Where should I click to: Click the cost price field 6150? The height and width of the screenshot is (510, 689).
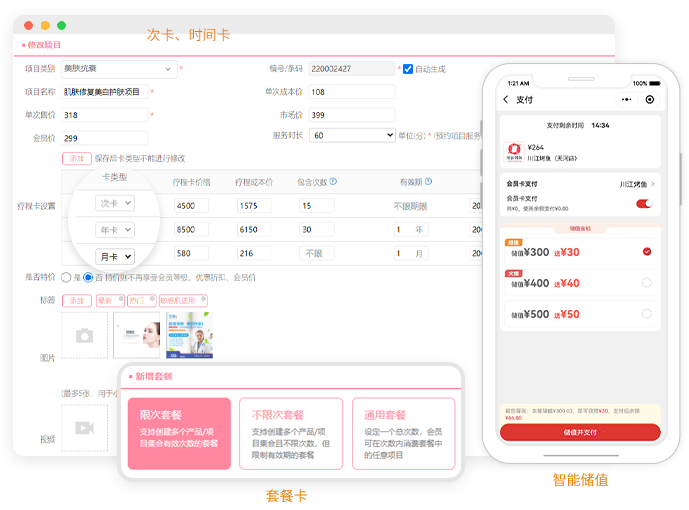[x=254, y=229]
